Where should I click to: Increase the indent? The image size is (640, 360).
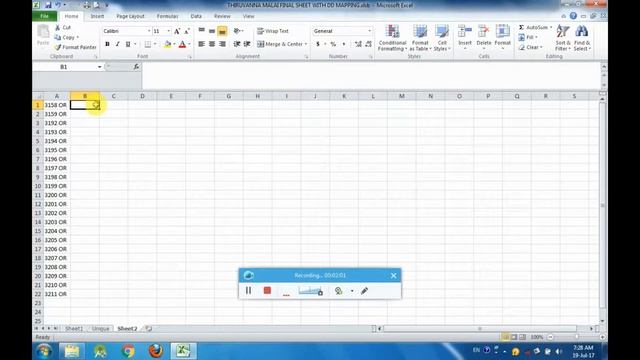247,44
